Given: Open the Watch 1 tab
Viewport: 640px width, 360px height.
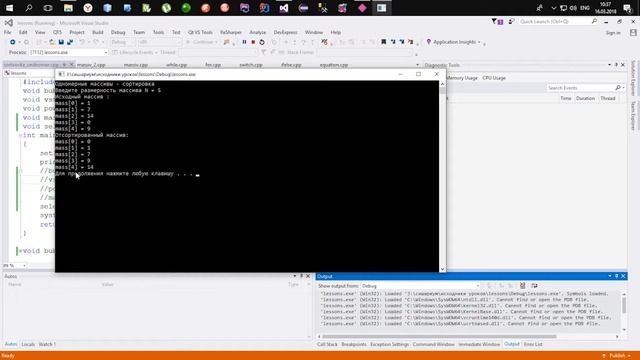Looking at the screenshot, I should click(47, 344).
